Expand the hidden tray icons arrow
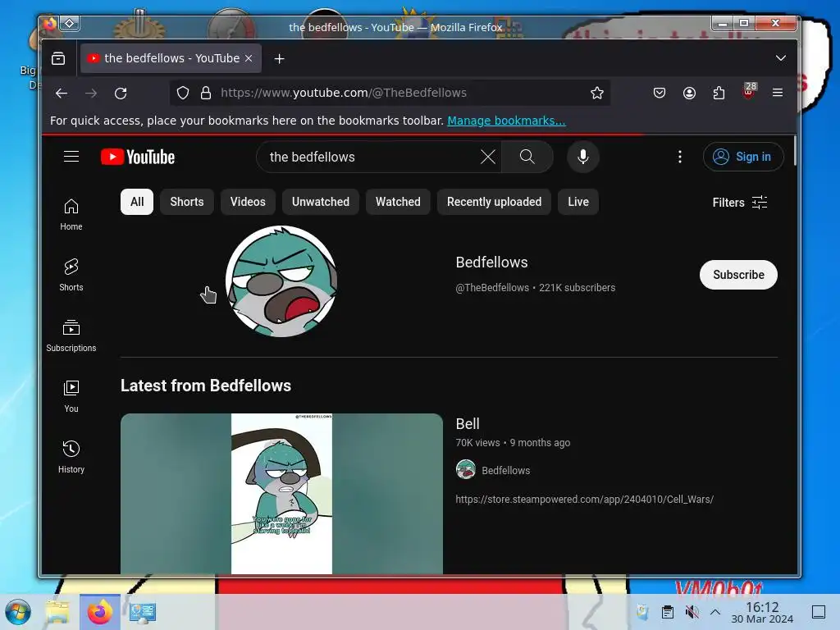The image size is (840, 630). 715,612
